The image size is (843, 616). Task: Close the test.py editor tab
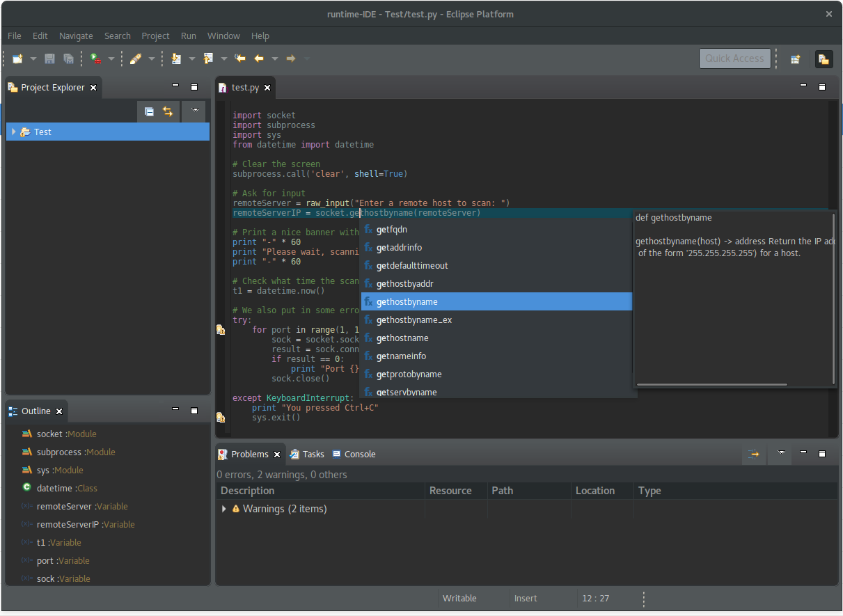(267, 88)
